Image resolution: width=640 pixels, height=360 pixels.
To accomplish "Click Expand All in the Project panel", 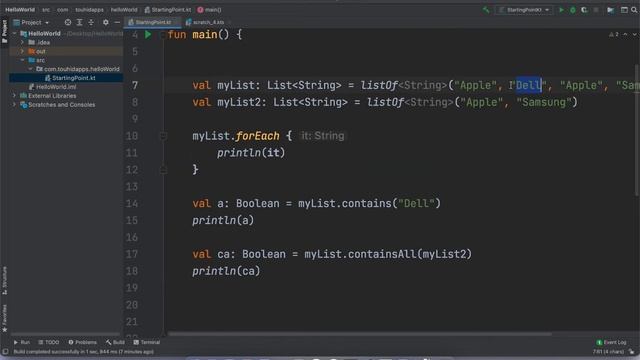I will point(80,22).
